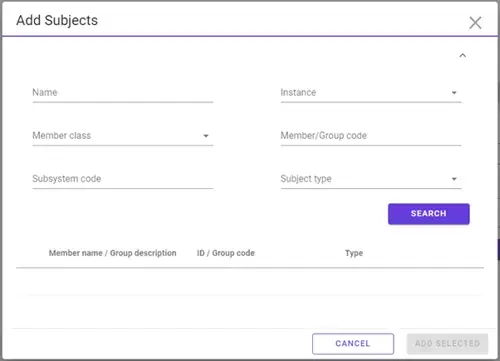Click the ADD SELECTED button
Image resolution: width=500 pixels, height=361 pixels.
[447, 344]
